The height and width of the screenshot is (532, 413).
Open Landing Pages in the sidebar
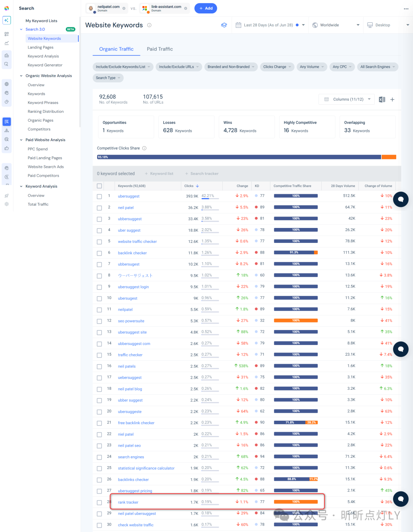pyautogui.click(x=41, y=47)
